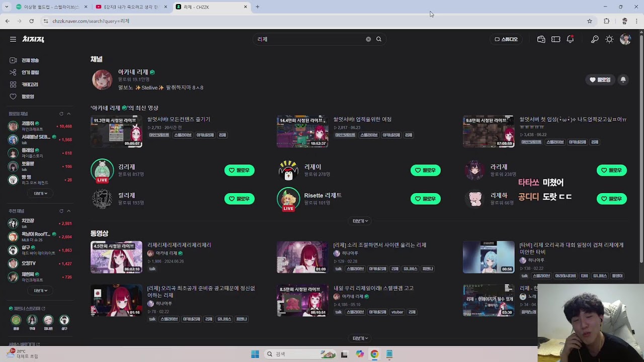
Task: Click Windows Start button in taskbar
Action: pyautogui.click(x=255, y=354)
